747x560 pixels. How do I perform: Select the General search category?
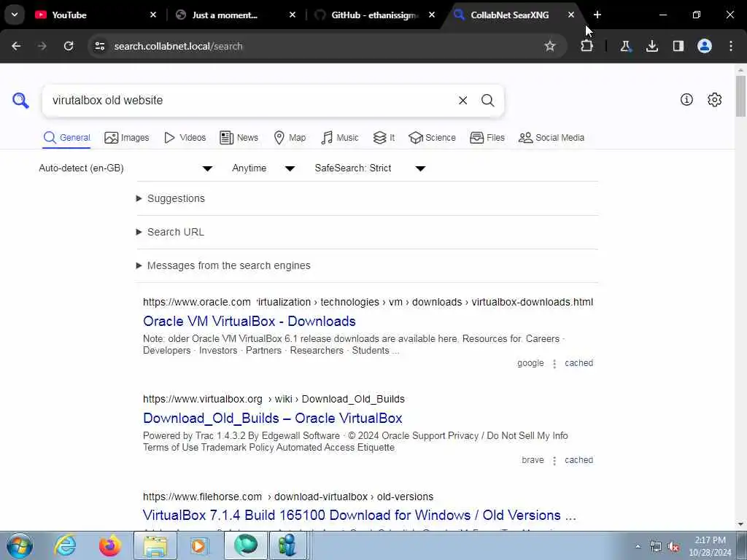66,138
